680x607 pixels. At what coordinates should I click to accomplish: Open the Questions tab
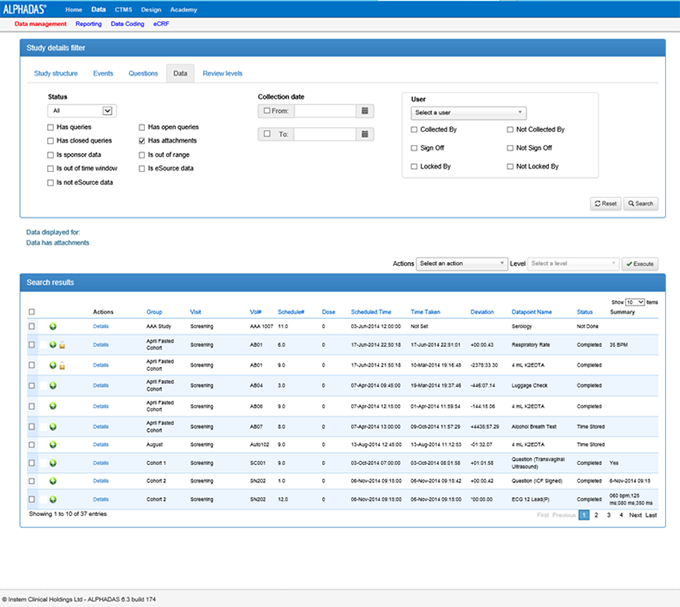tap(143, 74)
